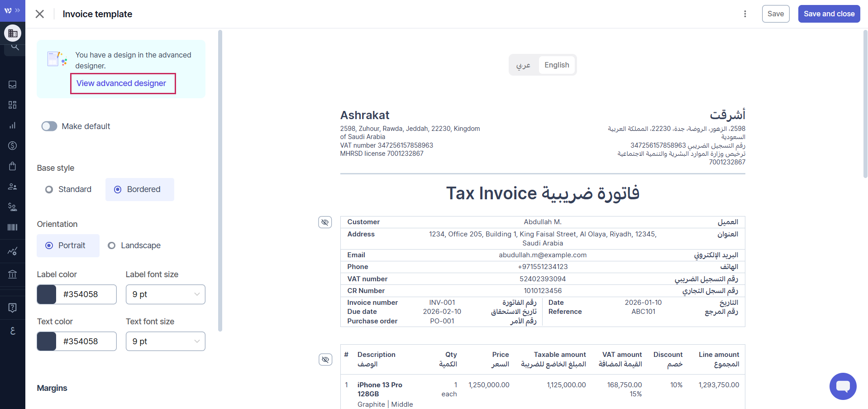Open the inbox tray icon in sidebar
This screenshot has height=409, width=868.
(x=13, y=85)
